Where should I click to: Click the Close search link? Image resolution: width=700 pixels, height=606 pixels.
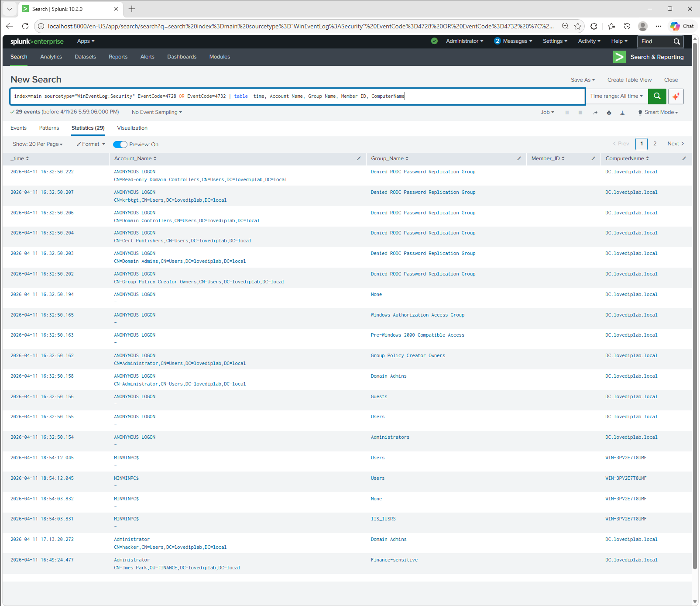tap(671, 80)
